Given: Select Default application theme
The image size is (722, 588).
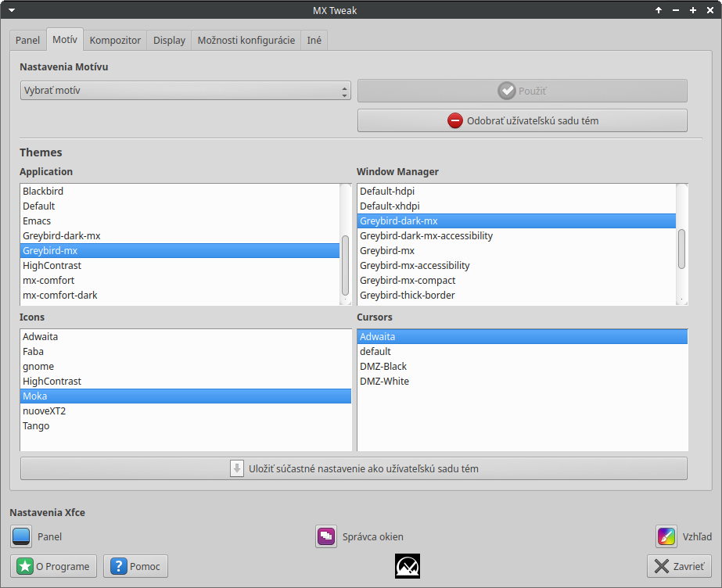Looking at the screenshot, I should pyautogui.click(x=180, y=206).
